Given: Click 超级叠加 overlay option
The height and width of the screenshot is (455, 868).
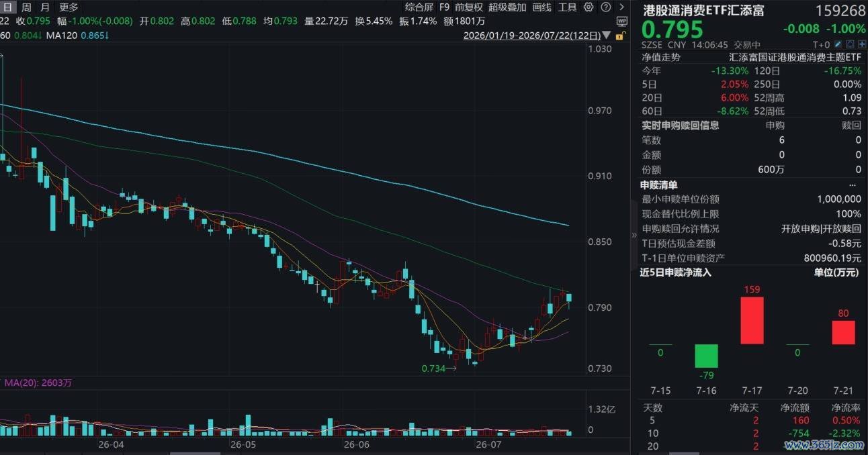Looking at the screenshot, I should 507,7.
